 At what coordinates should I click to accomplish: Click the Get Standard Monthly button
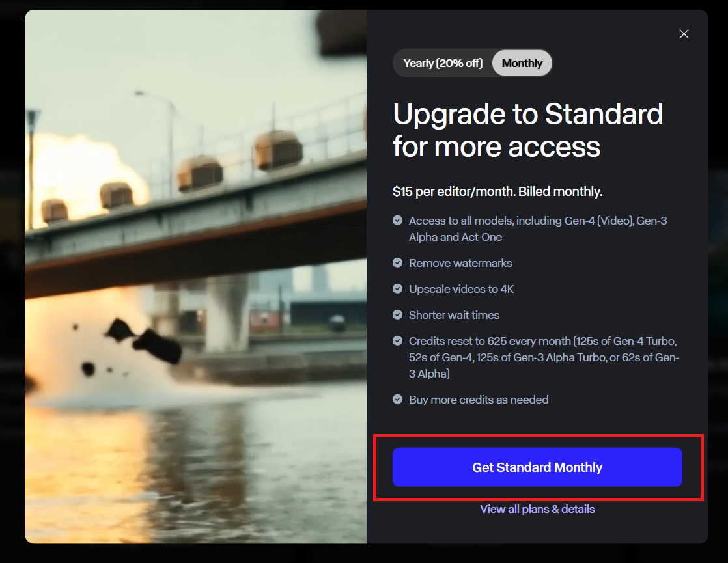point(537,467)
